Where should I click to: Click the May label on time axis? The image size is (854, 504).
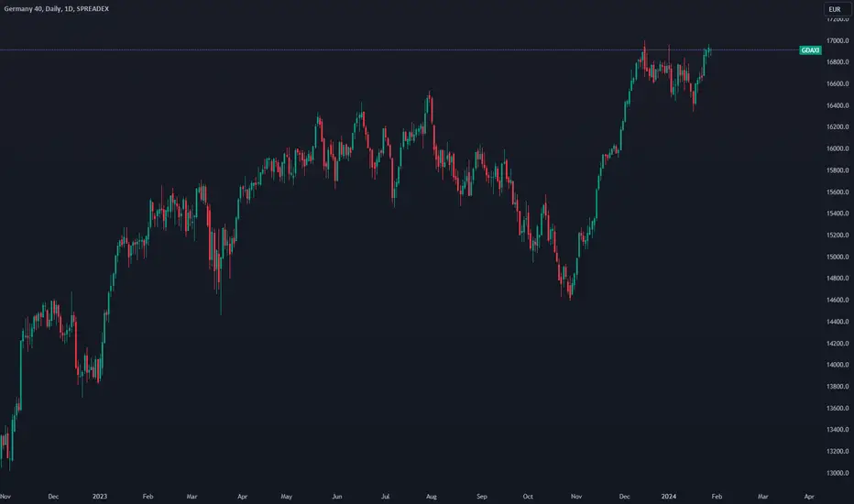click(287, 497)
